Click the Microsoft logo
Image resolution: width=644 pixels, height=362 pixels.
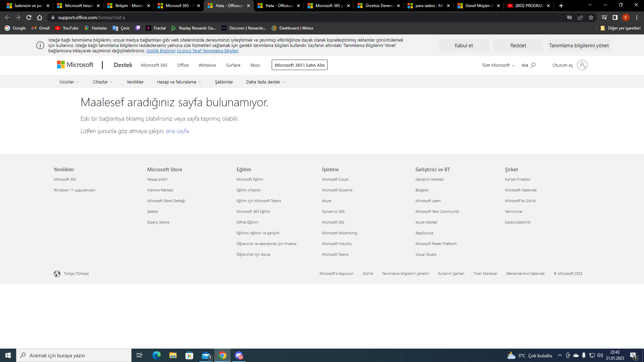75,65
